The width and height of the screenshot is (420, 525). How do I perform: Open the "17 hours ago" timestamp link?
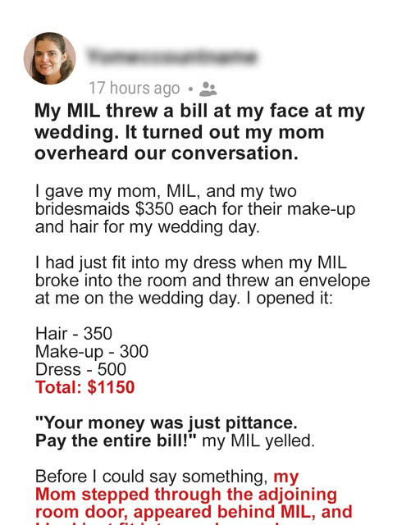tap(135, 89)
